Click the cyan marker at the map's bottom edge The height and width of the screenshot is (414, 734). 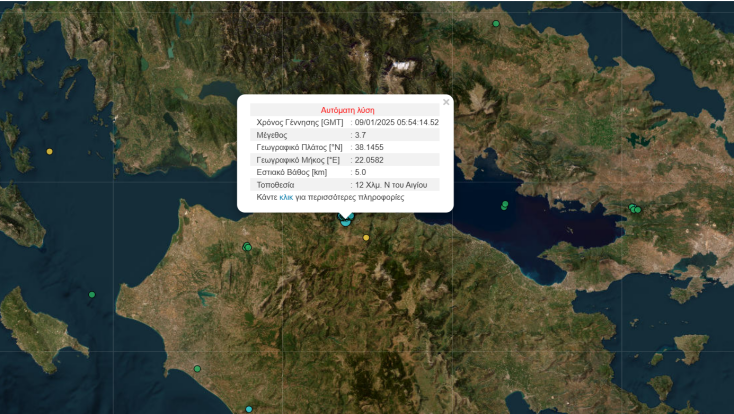[x=249, y=408]
